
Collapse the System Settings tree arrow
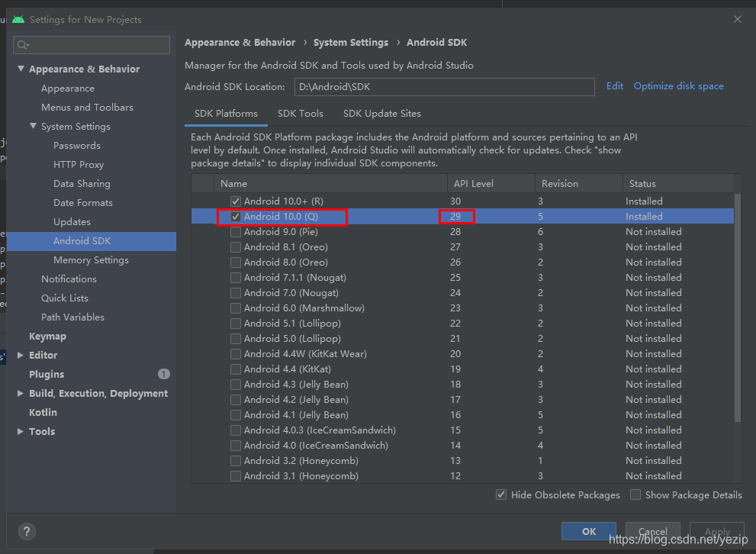pos(33,127)
